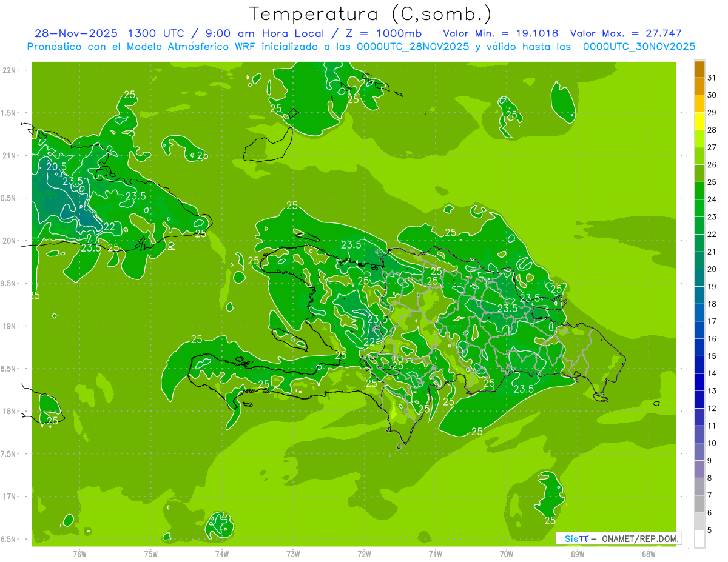Screen dimensions: 728x562
Task: Click the 68W longitude axis label
Action: (649, 554)
